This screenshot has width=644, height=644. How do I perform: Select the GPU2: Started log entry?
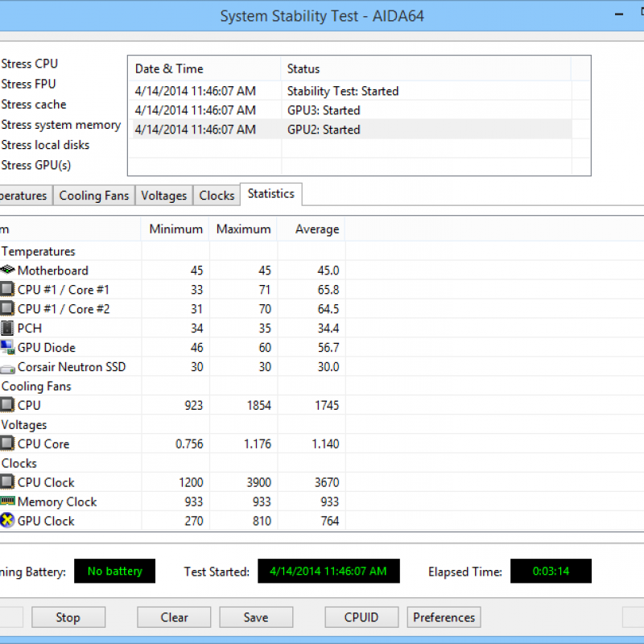coord(323,130)
